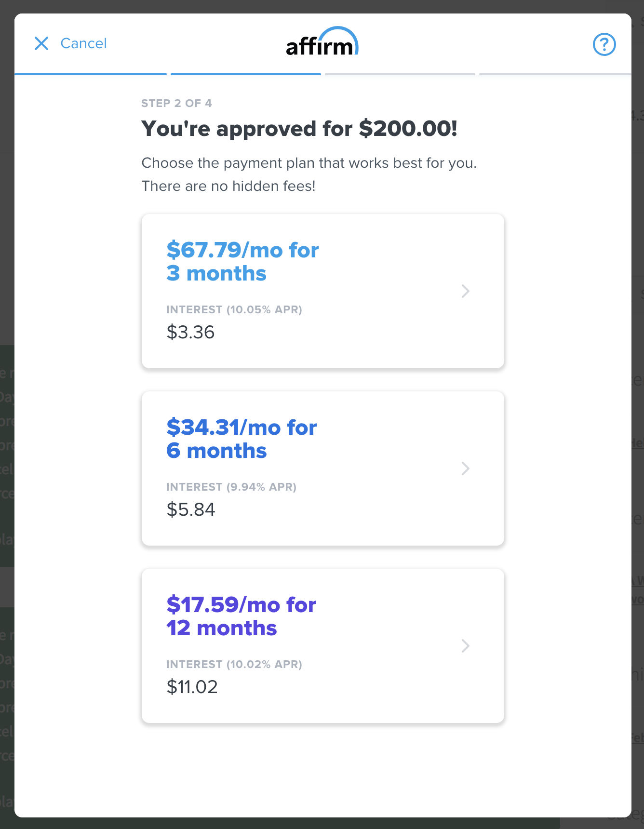Click the X cancel icon
The height and width of the screenshot is (829, 644).
[x=42, y=44]
